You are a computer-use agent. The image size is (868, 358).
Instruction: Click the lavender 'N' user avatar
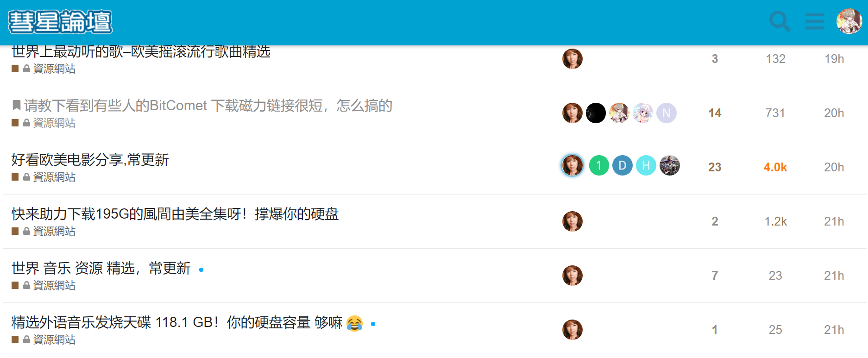pos(667,113)
